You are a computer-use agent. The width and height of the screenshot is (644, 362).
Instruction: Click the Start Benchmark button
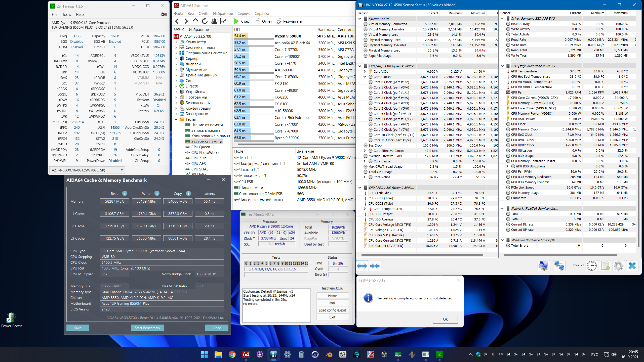click(x=147, y=328)
